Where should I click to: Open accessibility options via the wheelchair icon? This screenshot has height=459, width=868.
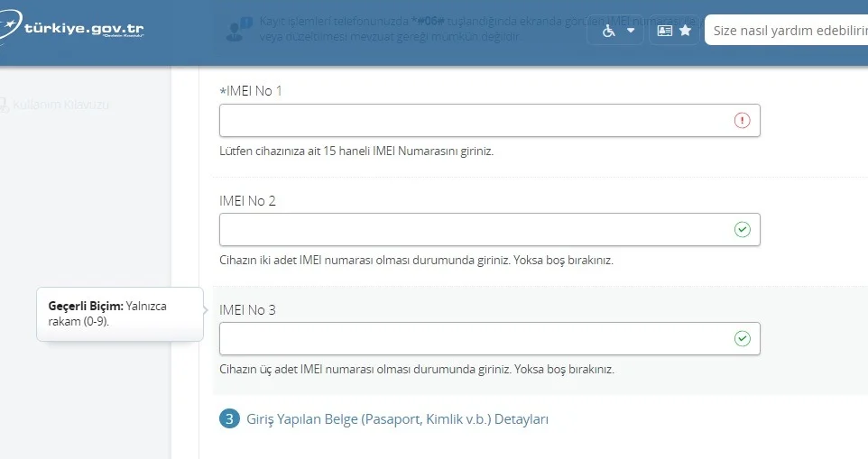[x=609, y=31]
